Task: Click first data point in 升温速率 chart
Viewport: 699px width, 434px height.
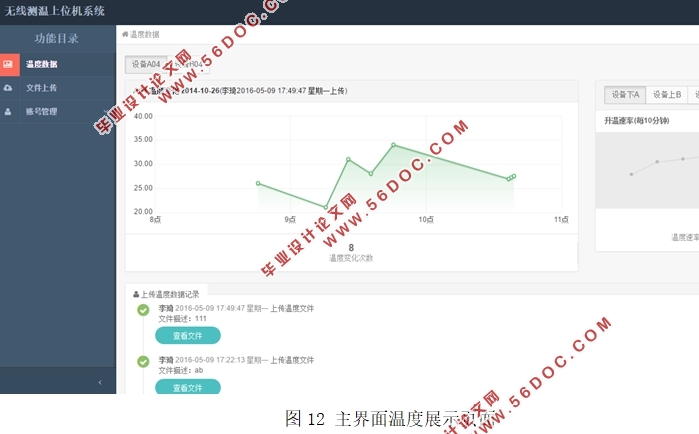Action: tap(631, 174)
